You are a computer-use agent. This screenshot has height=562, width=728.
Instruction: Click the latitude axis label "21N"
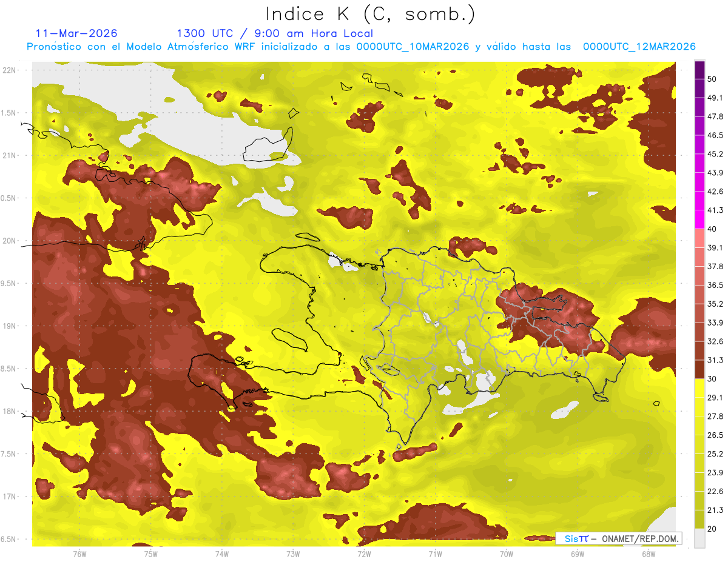tap(9, 155)
